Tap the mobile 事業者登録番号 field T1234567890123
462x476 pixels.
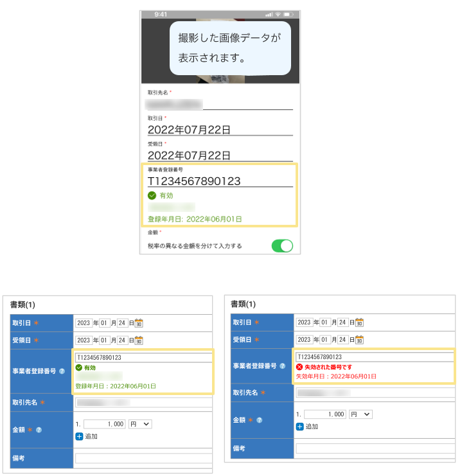(220, 181)
